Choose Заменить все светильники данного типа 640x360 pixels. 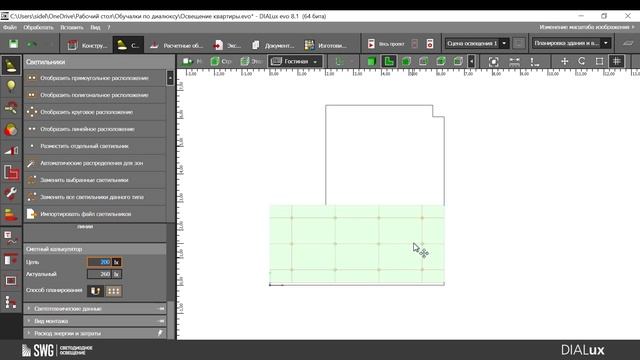pyautogui.click(x=95, y=197)
